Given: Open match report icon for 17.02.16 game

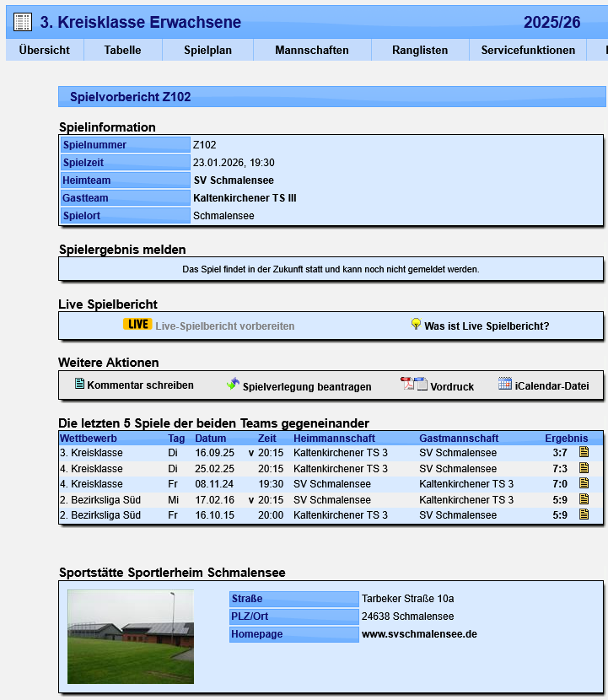Looking at the screenshot, I should tap(584, 499).
